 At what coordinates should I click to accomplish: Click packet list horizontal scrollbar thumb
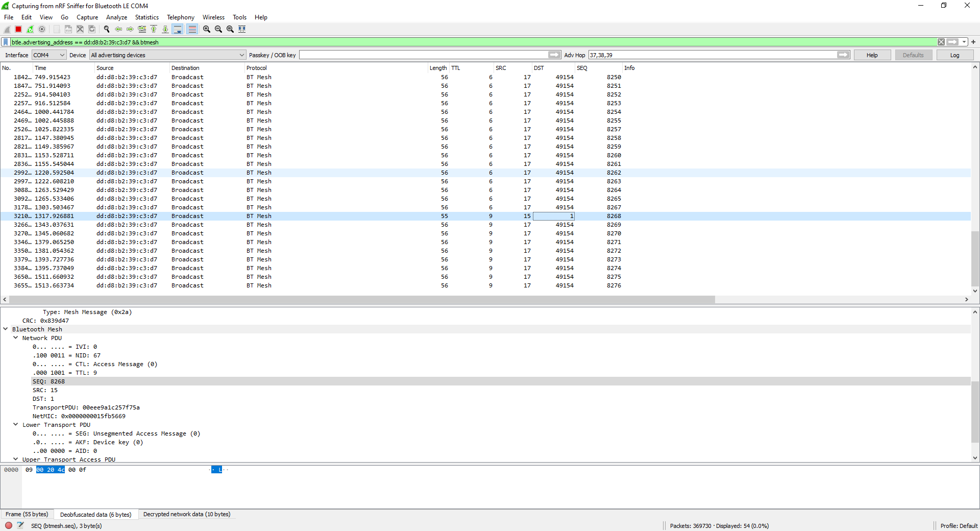[361, 299]
